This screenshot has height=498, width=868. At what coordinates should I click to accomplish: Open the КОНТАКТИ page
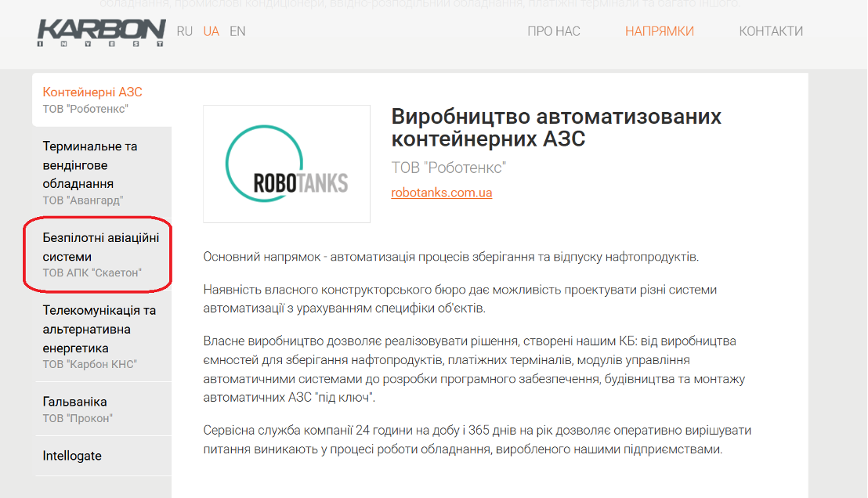[771, 31]
